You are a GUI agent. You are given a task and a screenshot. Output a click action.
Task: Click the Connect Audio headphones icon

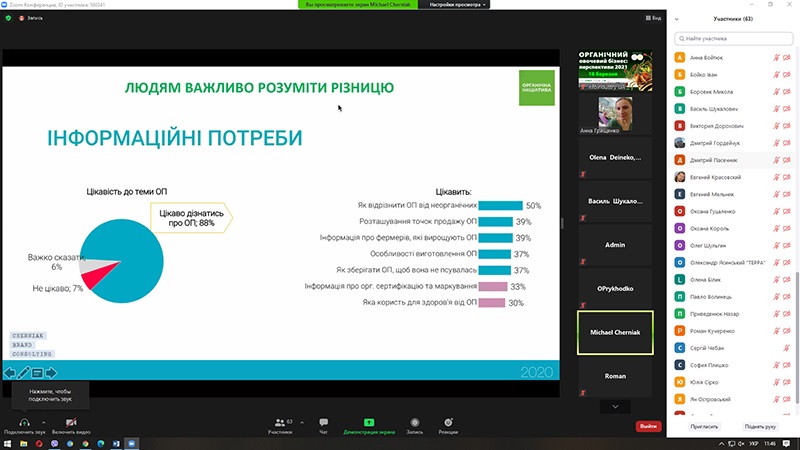pos(24,422)
